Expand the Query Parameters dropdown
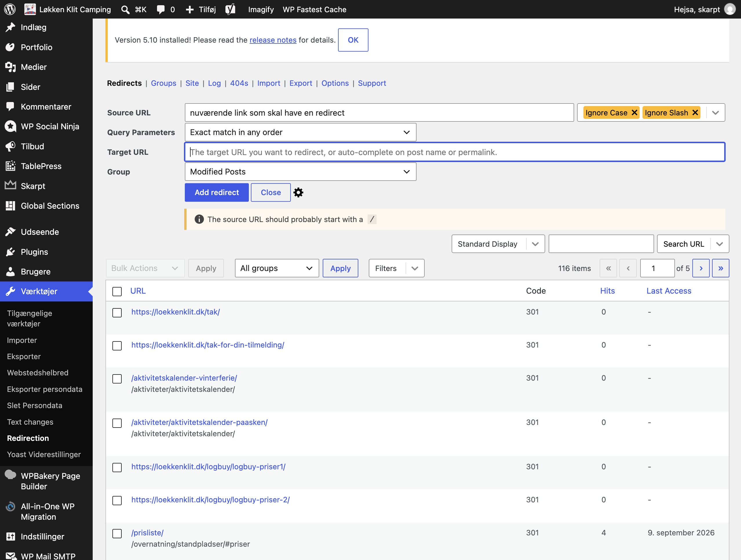Image resolution: width=741 pixels, height=560 pixels. coord(300,132)
